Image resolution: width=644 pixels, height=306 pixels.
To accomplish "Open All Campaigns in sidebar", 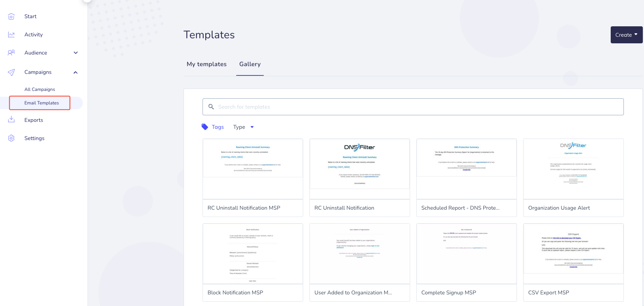I will point(40,89).
